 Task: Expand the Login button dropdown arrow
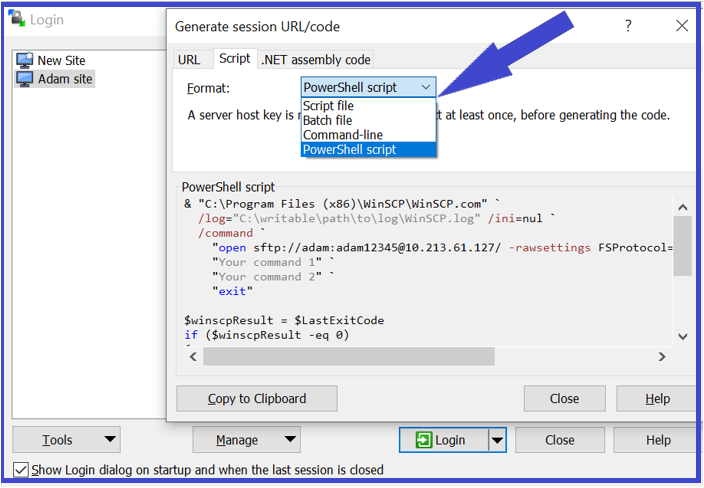[497, 440]
